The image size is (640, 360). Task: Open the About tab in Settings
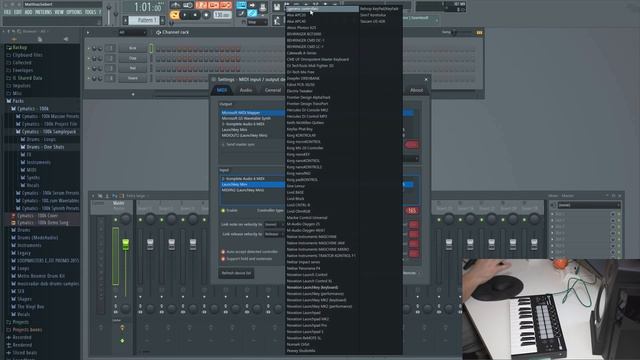pyautogui.click(x=416, y=90)
